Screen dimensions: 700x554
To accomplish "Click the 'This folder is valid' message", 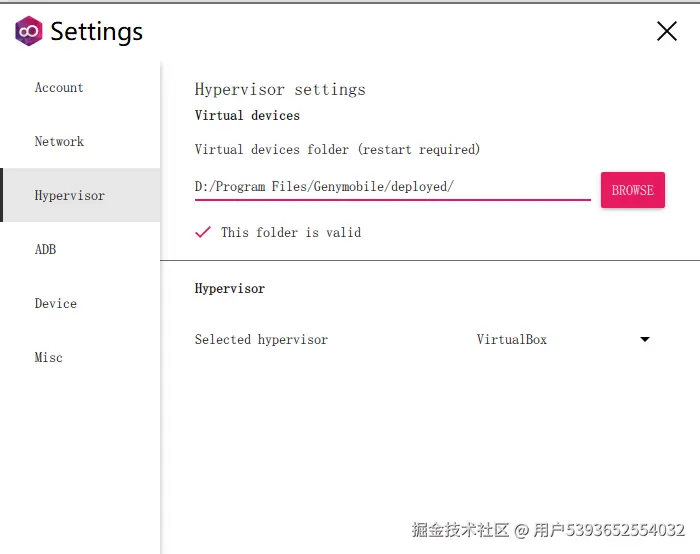I will pos(291,233).
